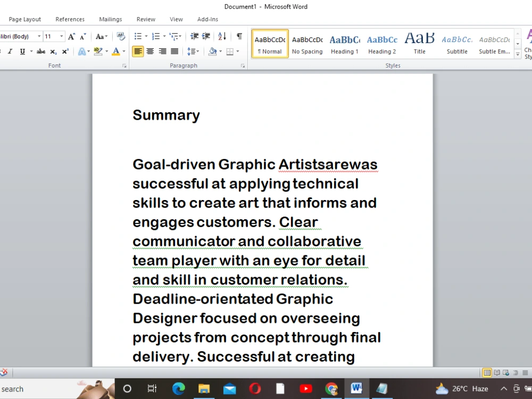Open the View tab
Screen dimensions: 532x399
click(x=176, y=19)
